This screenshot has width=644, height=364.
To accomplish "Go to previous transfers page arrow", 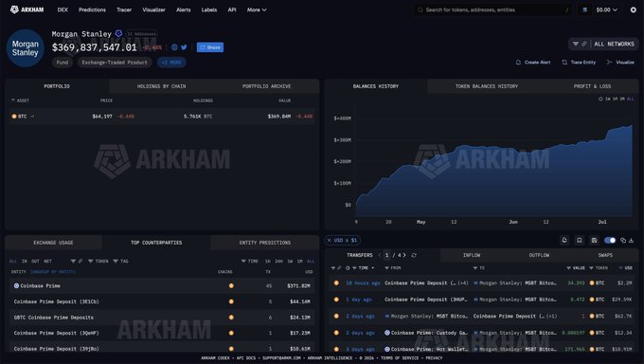I will tap(380, 255).
